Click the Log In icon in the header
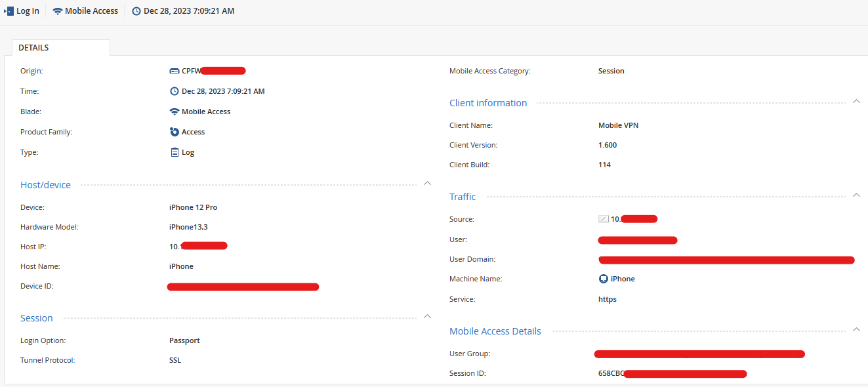The image size is (868, 387). pos(9,11)
